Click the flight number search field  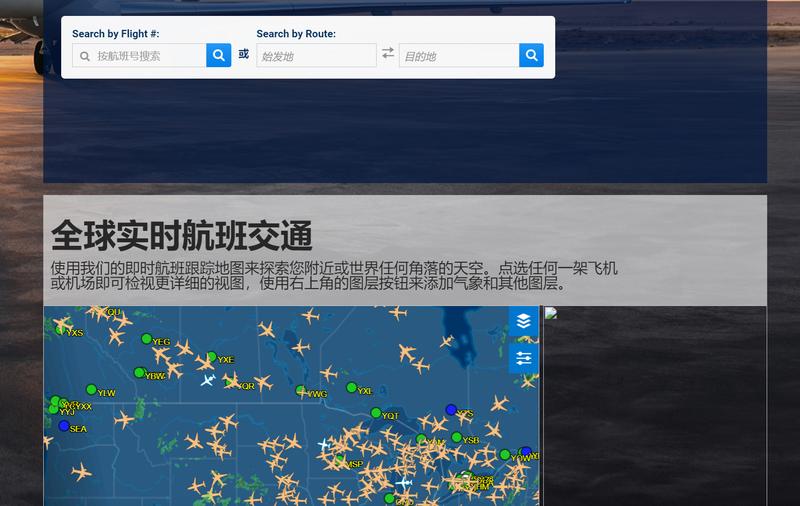(139, 55)
